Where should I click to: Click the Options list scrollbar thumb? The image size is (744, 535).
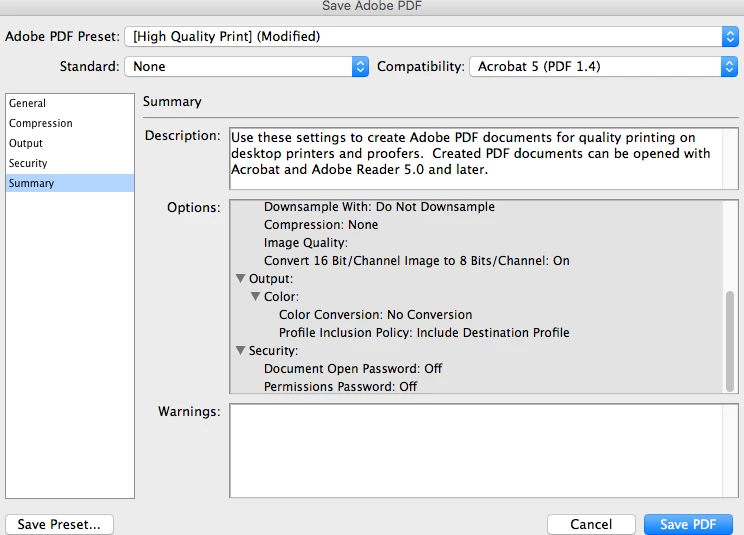coord(730,341)
